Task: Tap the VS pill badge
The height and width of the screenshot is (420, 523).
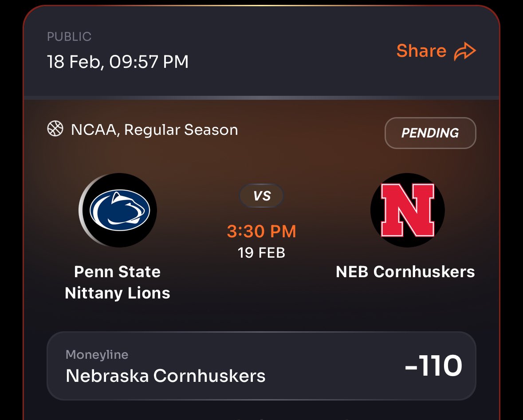Action: (262, 196)
